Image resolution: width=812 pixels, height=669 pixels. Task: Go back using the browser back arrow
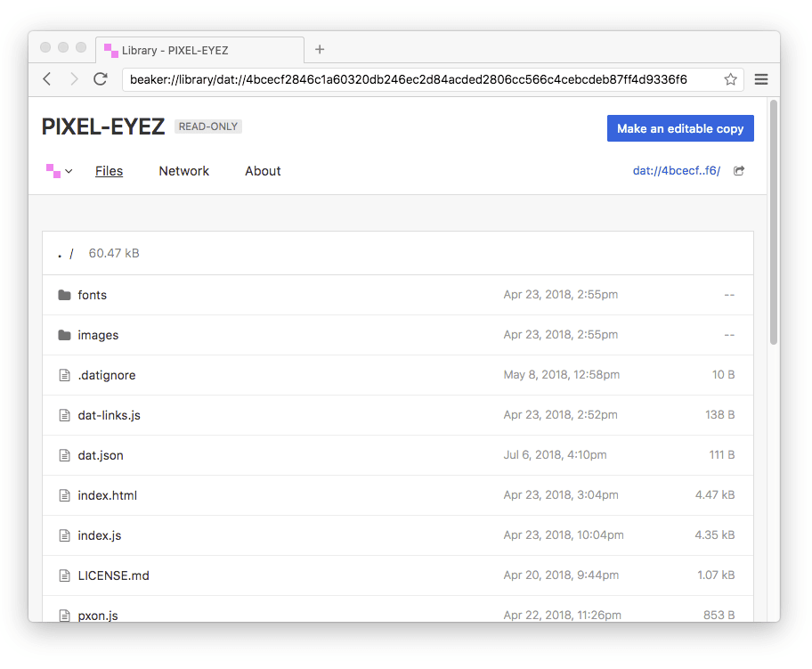[47, 78]
